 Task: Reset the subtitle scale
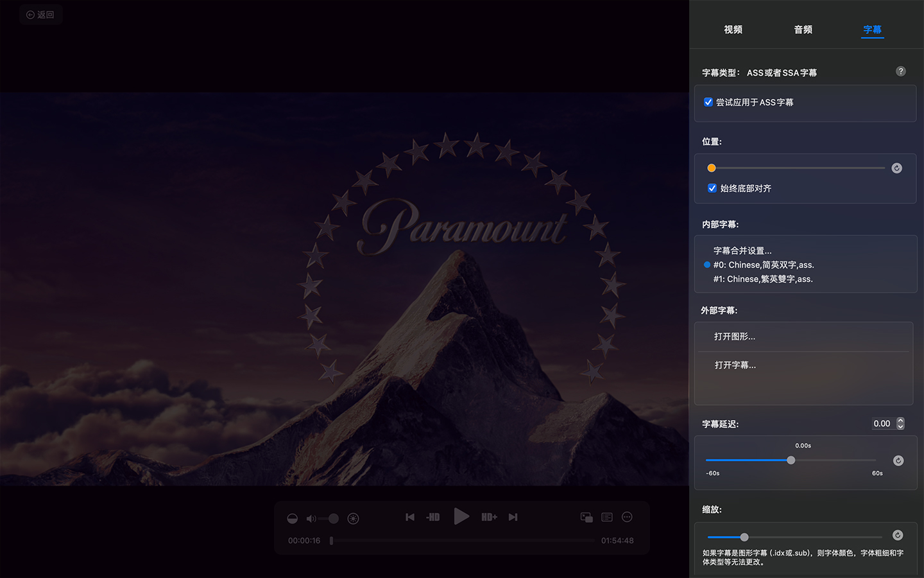pyautogui.click(x=898, y=536)
